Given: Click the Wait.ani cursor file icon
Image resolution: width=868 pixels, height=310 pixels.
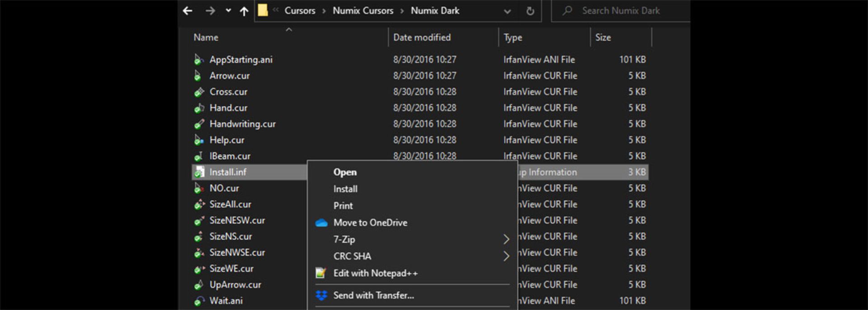Looking at the screenshot, I should tap(199, 301).
